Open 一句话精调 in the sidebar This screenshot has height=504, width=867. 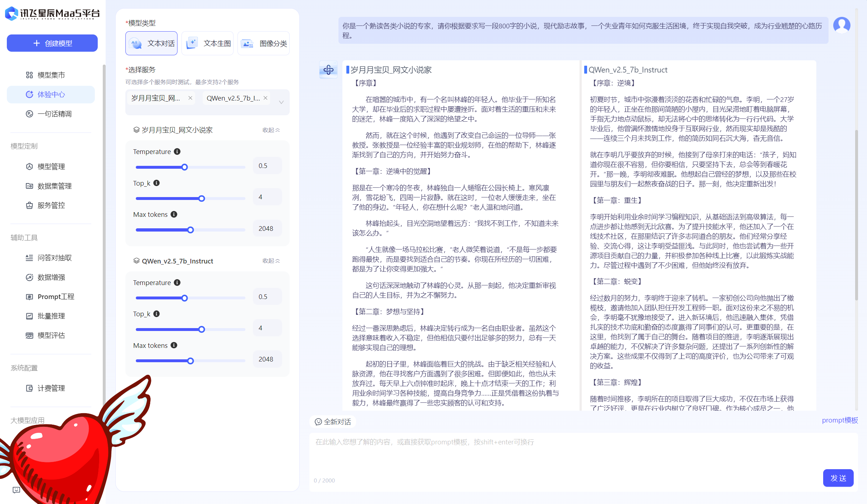coord(51,114)
